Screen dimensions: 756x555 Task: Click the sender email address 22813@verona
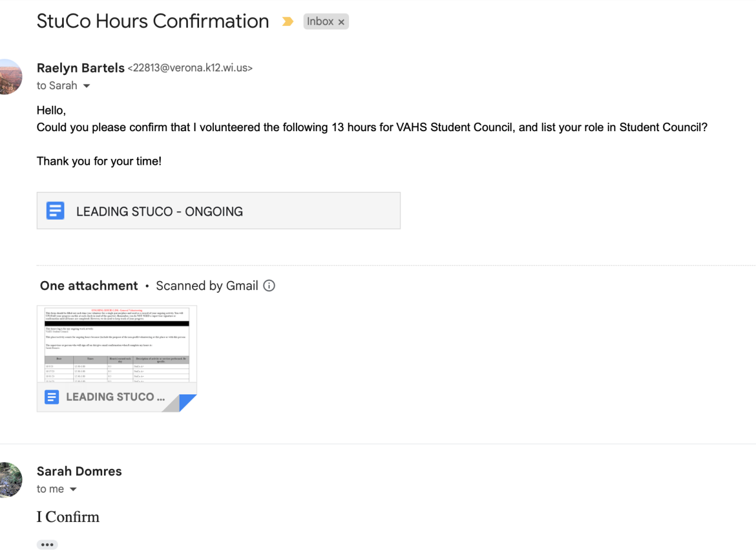(190, 68)
